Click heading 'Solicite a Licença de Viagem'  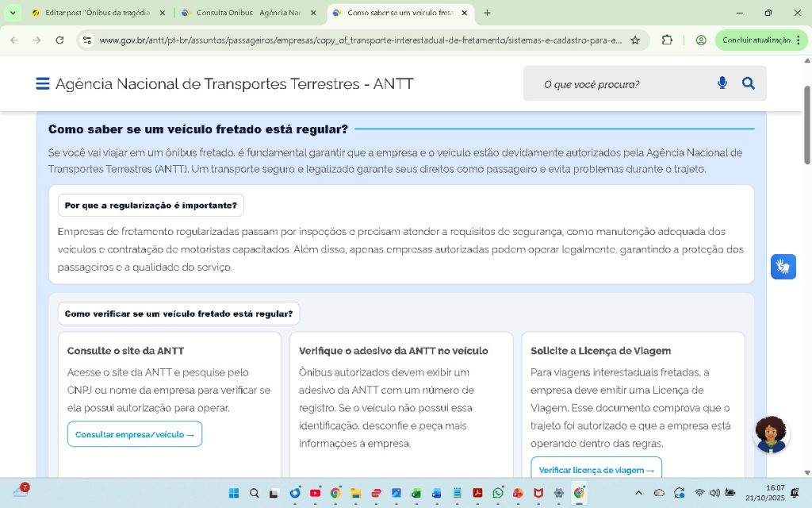(x=601, y=351)
